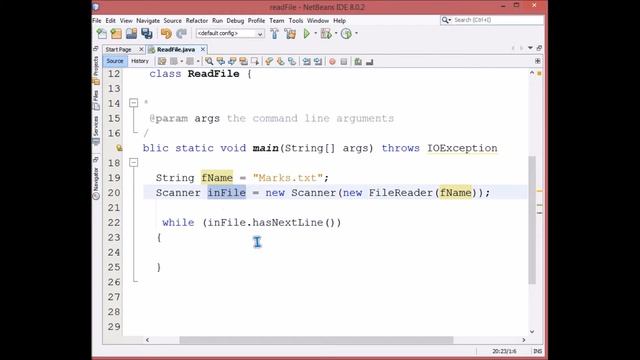Click Find Previous Occurrence icon
The height and width of the screenshot is (360, 640).
point(221,62)
